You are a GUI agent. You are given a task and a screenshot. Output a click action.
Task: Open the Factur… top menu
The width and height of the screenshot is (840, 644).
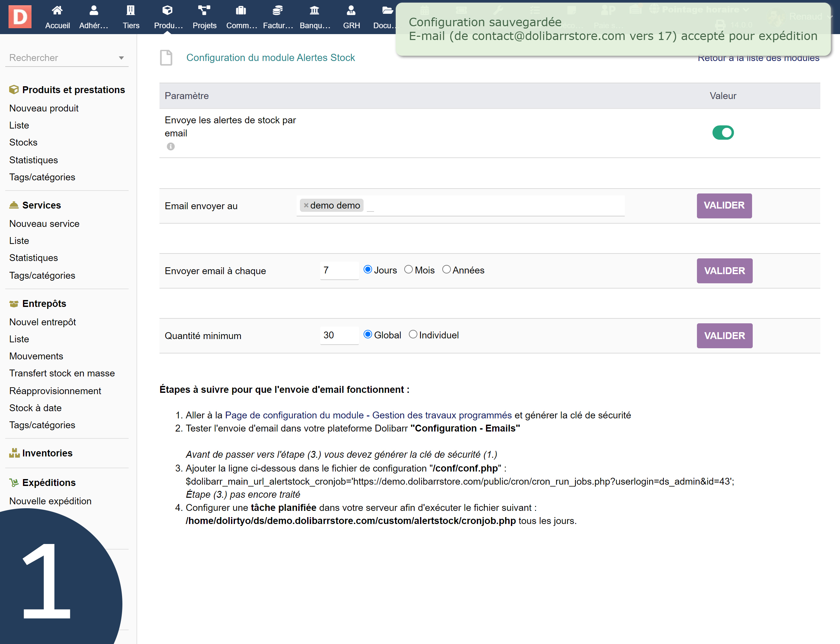coord(278,17)
